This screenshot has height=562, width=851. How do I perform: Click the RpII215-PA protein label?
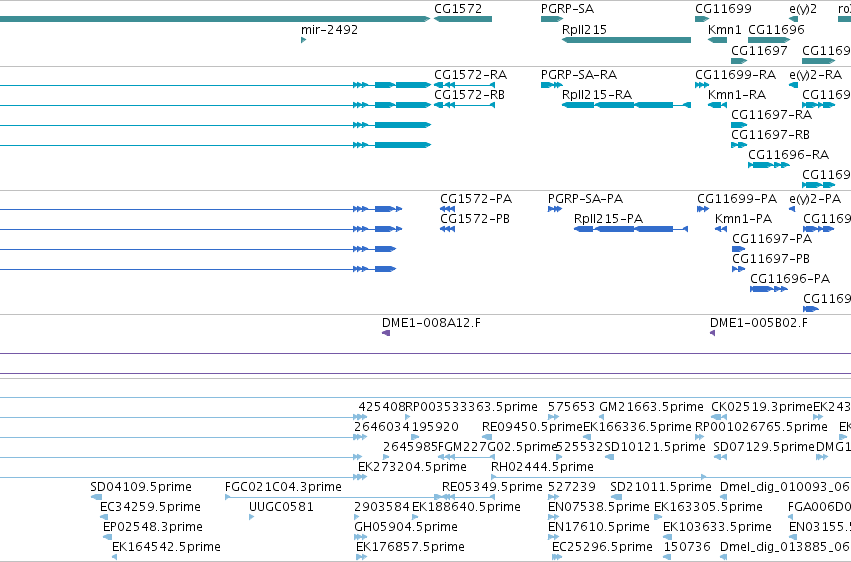click(608, 219)
